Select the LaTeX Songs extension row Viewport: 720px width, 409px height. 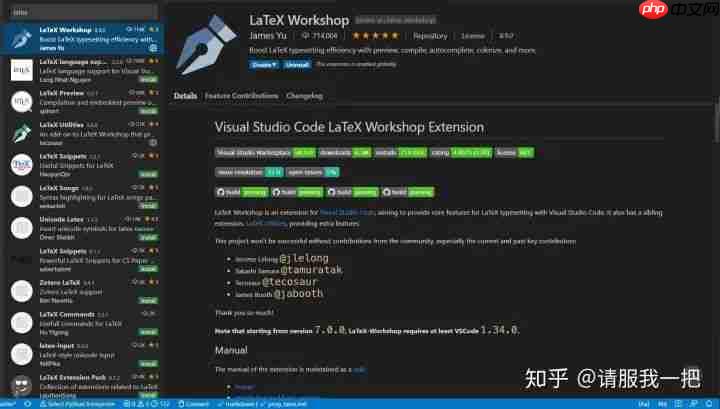(x=80, y=197)
